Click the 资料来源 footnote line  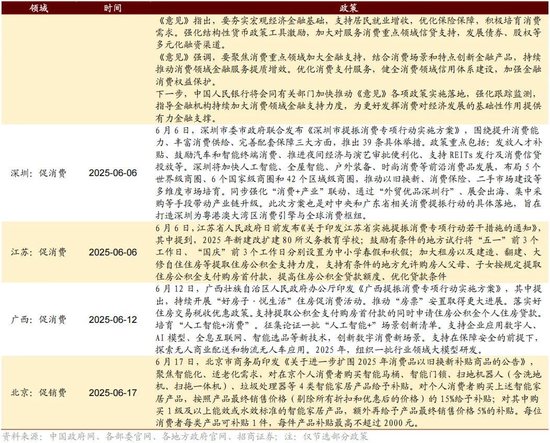tap(185, 437)
